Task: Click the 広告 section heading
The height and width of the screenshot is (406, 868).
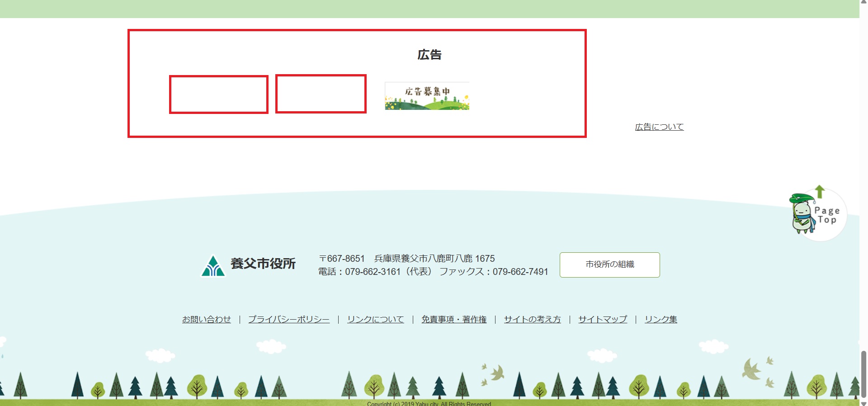Action: click(x=429, y=55)
